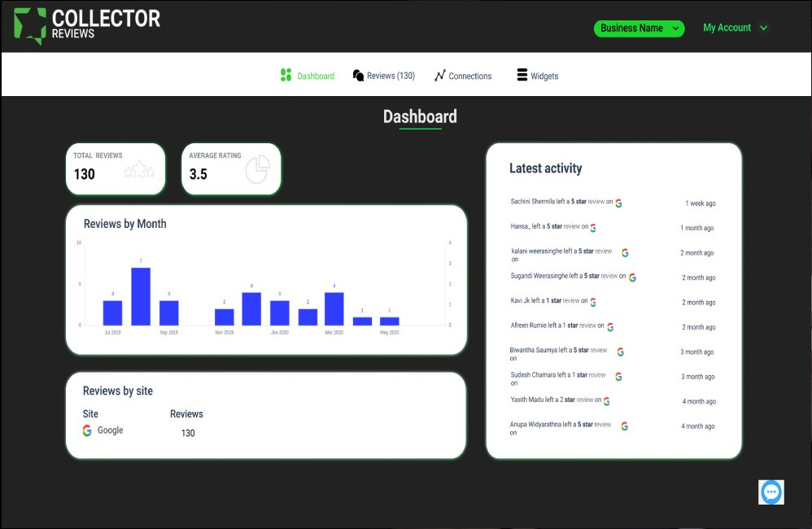Viewport: 812px width, 529px height.
Task: Click the Google site name
Action: click(111, 430)
